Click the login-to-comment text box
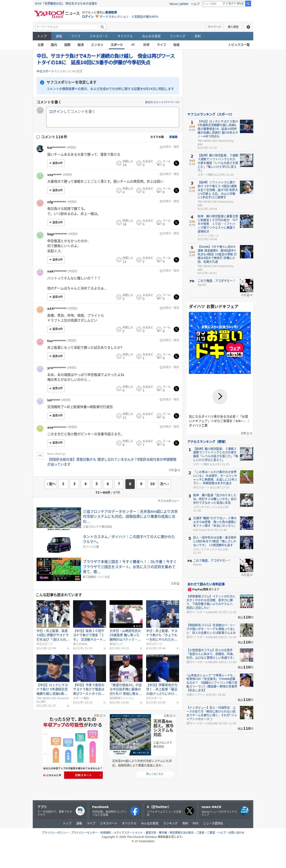Image resolution: width=286 pixels, height=868 pixels. (113, 117)
